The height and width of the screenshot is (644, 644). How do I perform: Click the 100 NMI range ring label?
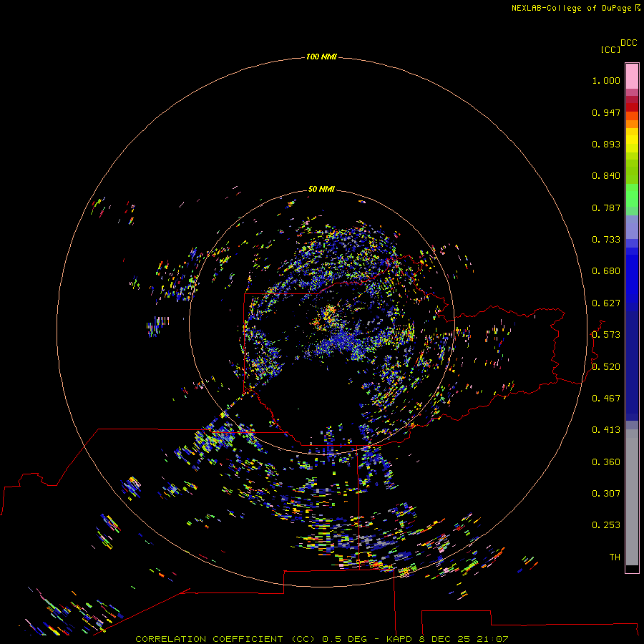coord(321,57)
